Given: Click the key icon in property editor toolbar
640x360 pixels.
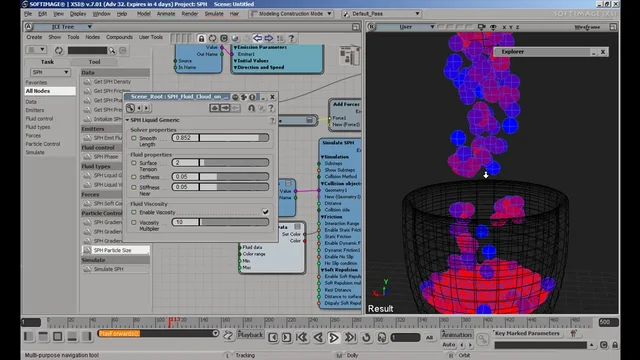Looking at the screenshot, I should click(130, 108).
